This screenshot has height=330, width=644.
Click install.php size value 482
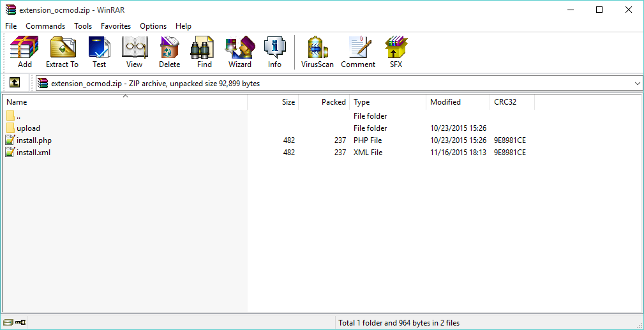click(288, 140)
